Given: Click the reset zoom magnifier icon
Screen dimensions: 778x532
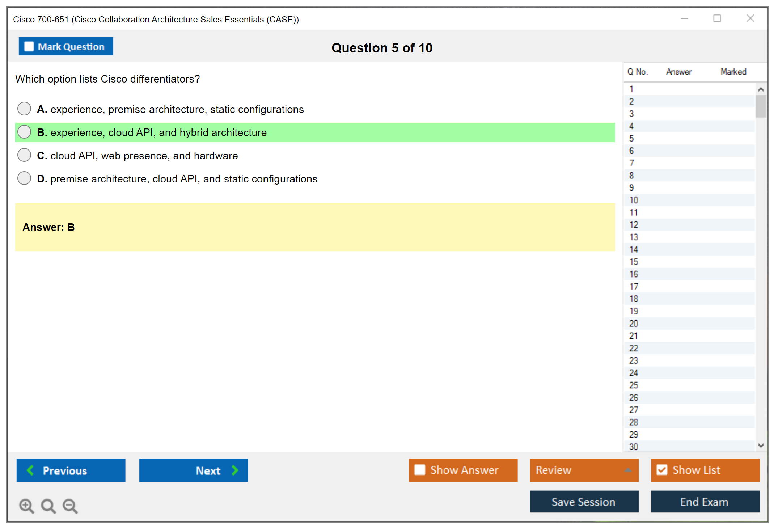Looking at the screenshot, I should click(x=48, y=506).
